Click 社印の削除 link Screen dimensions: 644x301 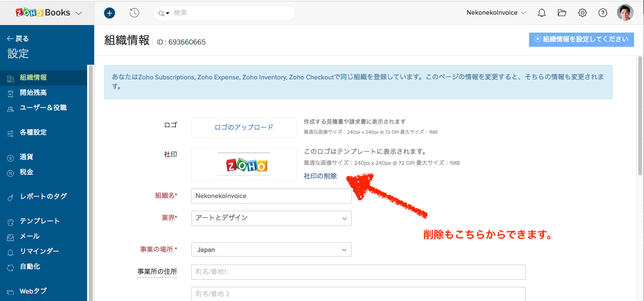(x=320, y=176)
